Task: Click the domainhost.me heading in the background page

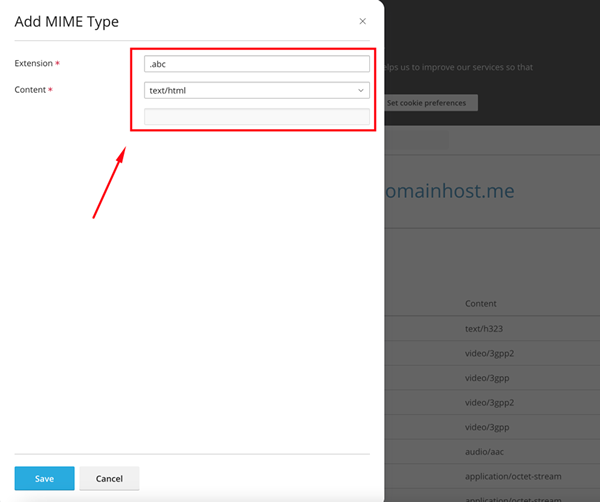Action: coord(449,191)
